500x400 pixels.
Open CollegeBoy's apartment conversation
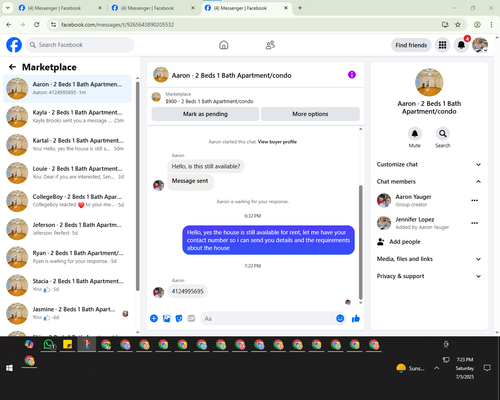[67, 201]
